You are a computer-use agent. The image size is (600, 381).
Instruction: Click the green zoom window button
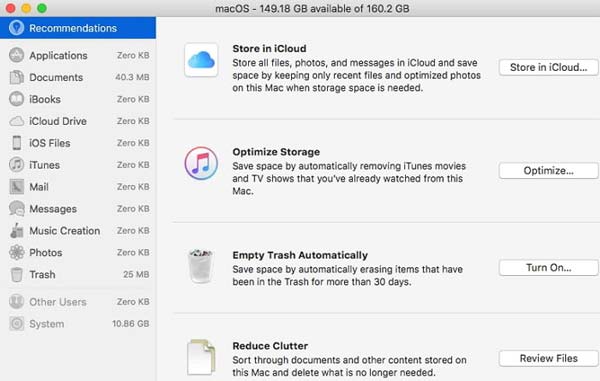tap(42, 8)
